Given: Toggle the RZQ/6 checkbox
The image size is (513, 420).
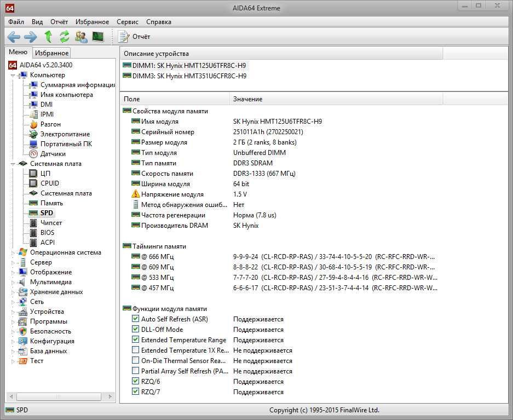Looking at the screenshot, I should [x=135, y=381].
